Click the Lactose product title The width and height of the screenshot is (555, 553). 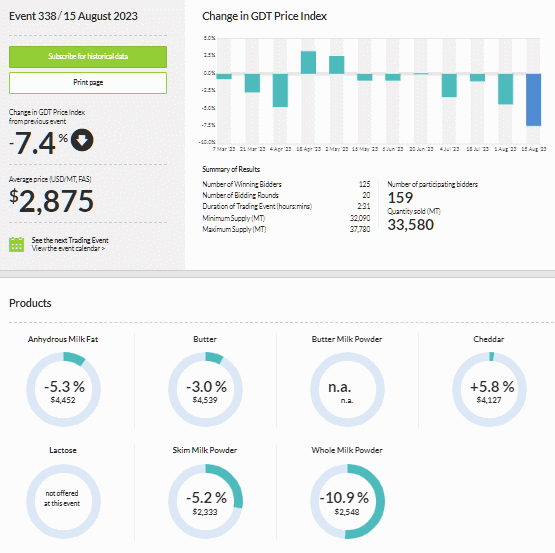(x=63, y=450)
